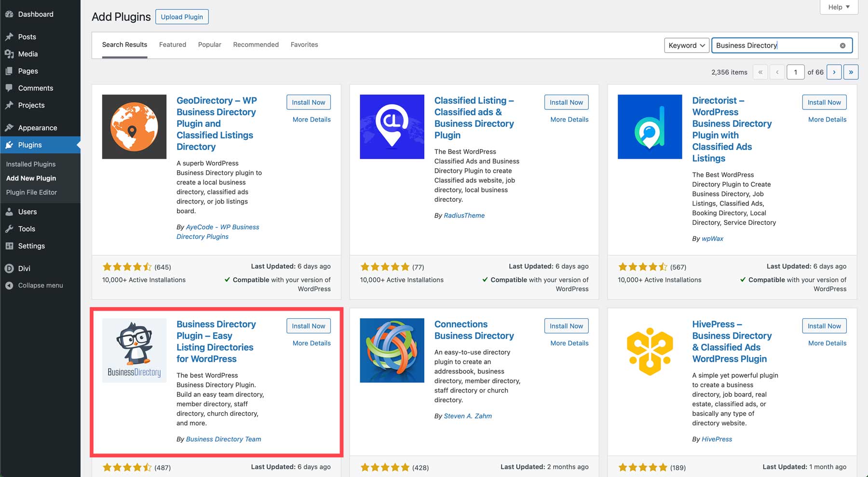Select the Tools wrench icon
The width and height of the screenshot is (868, 477).
click(9, 229)
